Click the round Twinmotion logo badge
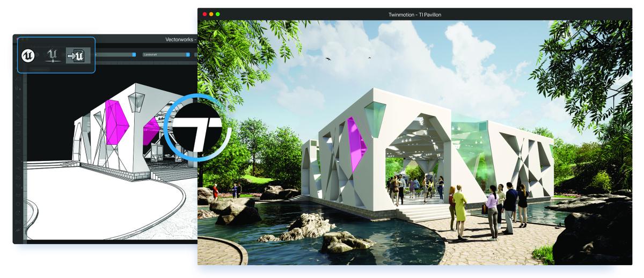 (x=198, y=128)
